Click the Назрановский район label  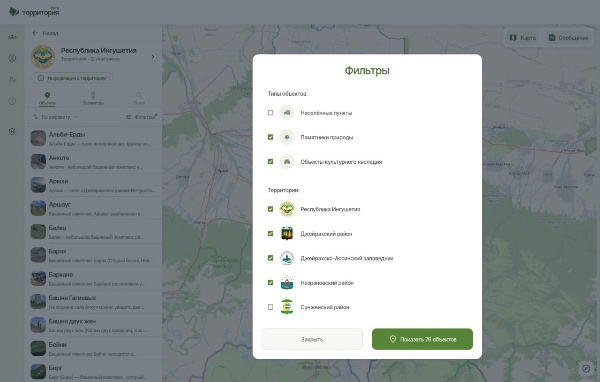pyautogui.click(x=327, y=283)
